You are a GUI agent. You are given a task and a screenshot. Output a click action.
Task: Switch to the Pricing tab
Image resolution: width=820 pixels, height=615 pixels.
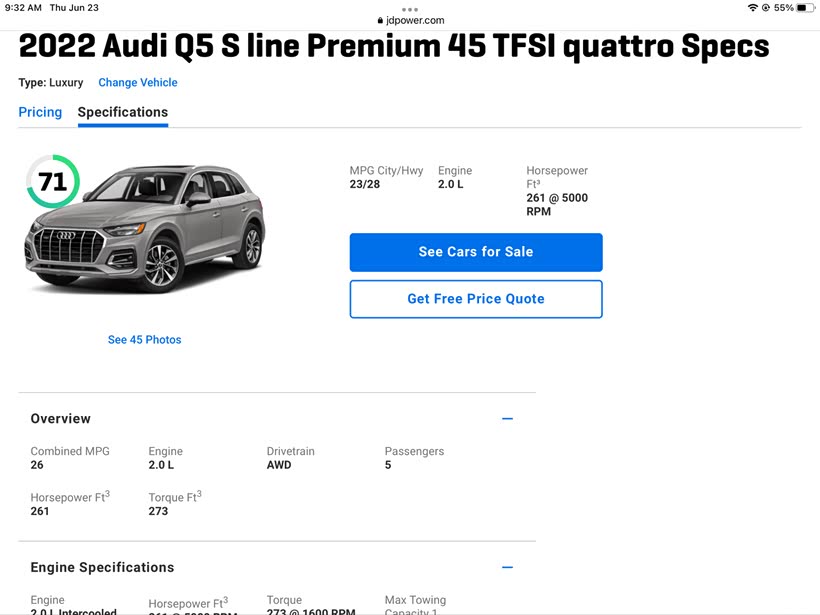point(40,113)
